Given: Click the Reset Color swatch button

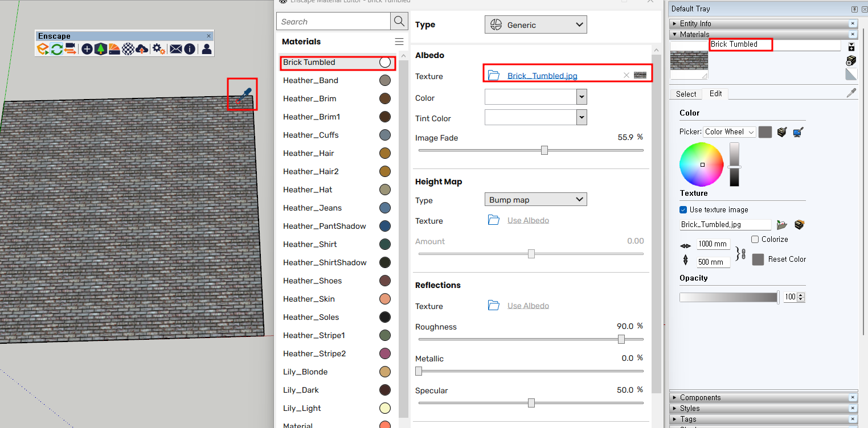Looking at the screenshot, I should coord(758,260).
